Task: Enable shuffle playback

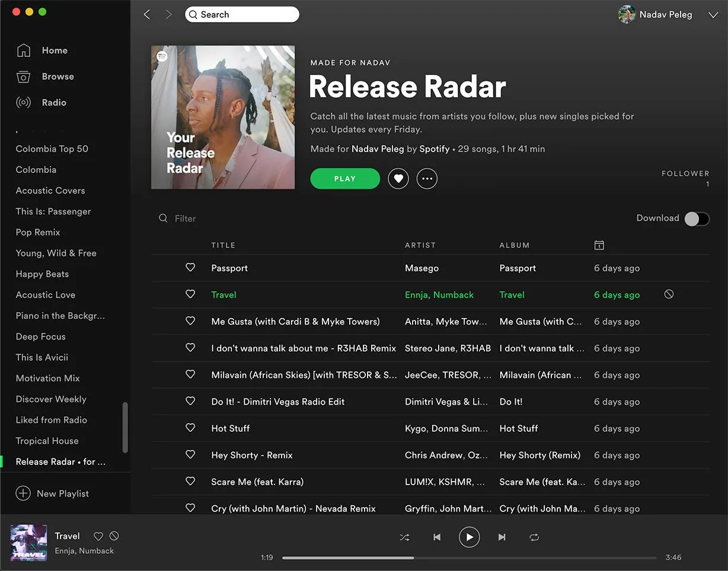Action: coord(404,537)
